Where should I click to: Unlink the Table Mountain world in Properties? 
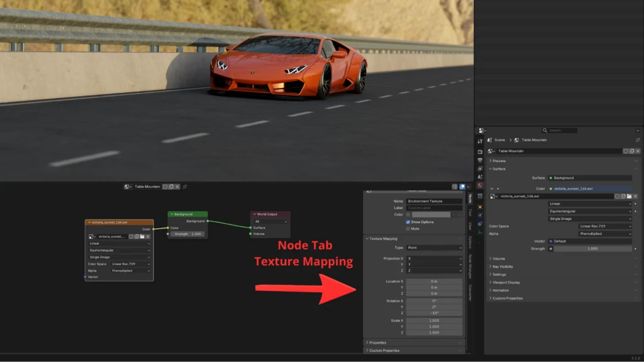pos(638,151)
